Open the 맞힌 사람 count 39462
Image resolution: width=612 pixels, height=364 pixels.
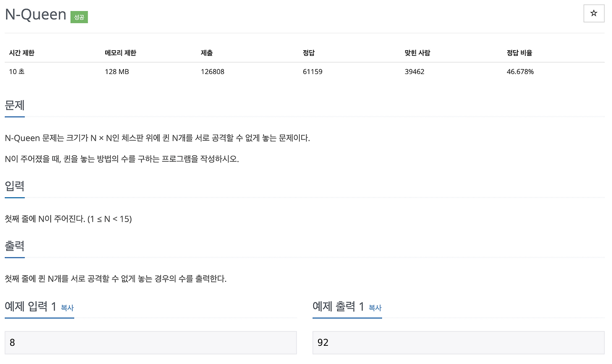pyautogui.click(x=414, y=71)
